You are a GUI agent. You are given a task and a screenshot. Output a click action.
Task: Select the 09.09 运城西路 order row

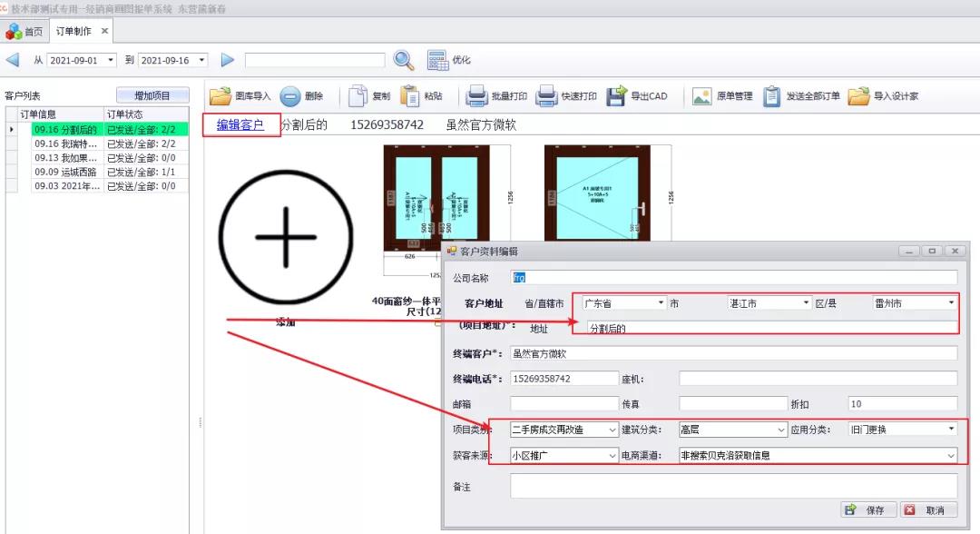point(67,172)
